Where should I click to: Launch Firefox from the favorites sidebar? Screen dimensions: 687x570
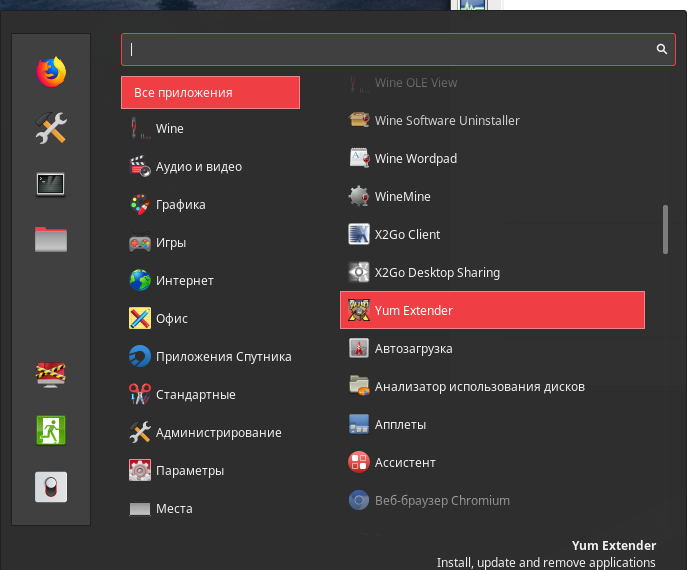coord(51,71)
